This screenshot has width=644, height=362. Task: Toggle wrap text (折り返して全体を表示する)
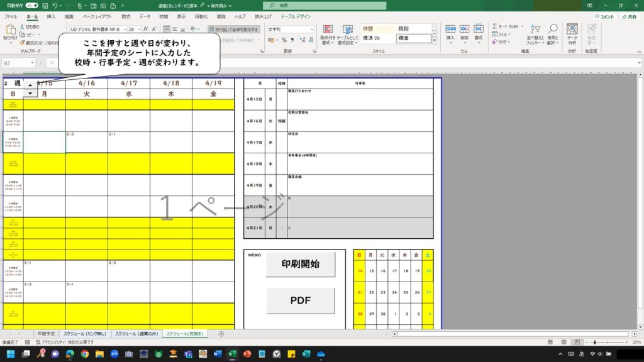[x=233, y=29]
